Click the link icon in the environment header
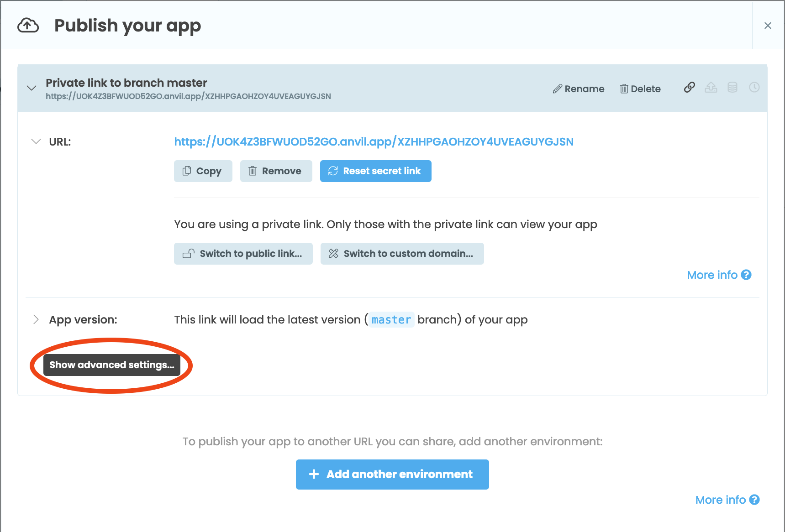The width and height of the screenshot is (785, 532). coord(689,88)
